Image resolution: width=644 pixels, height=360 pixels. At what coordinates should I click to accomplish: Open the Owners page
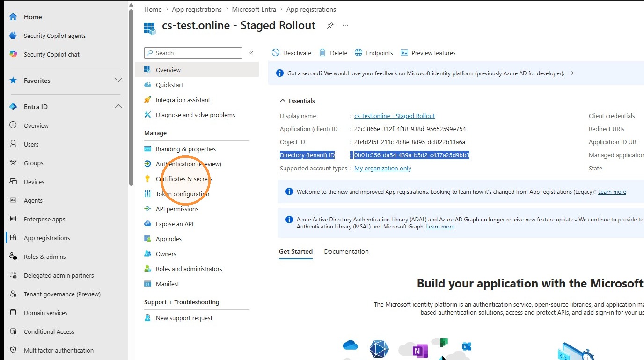(166, 254)
